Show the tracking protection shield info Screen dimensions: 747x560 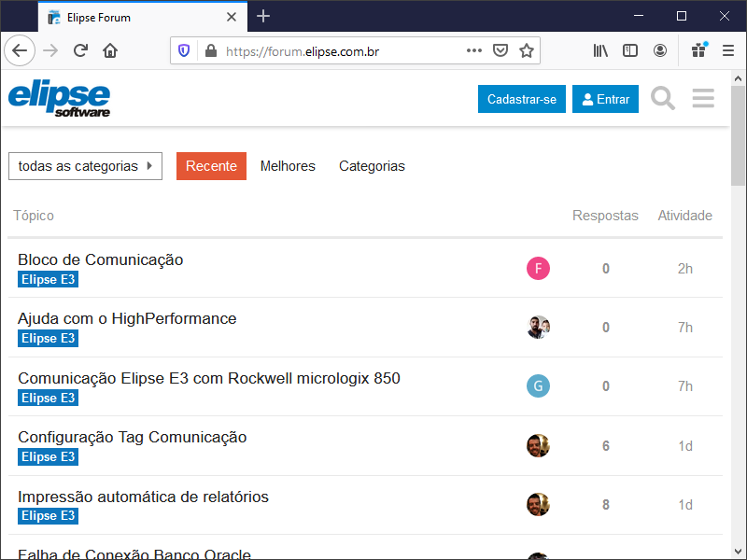(184, 51)
